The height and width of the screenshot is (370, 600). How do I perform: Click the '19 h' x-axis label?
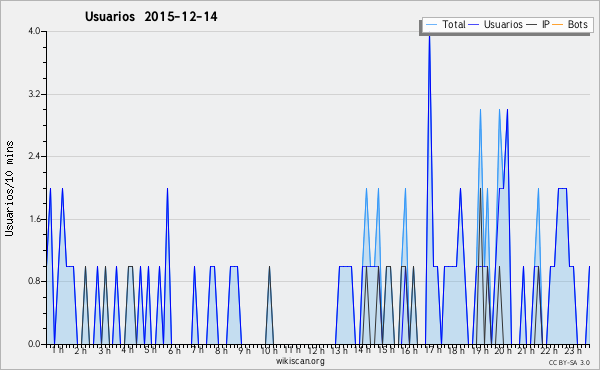(480, 351)
